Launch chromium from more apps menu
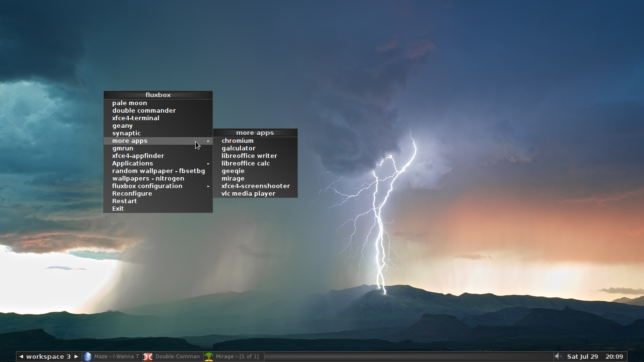644x362 pixels. click(x=238, y=140)
